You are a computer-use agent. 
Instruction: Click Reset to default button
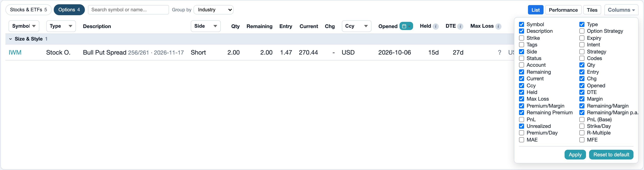611,154
